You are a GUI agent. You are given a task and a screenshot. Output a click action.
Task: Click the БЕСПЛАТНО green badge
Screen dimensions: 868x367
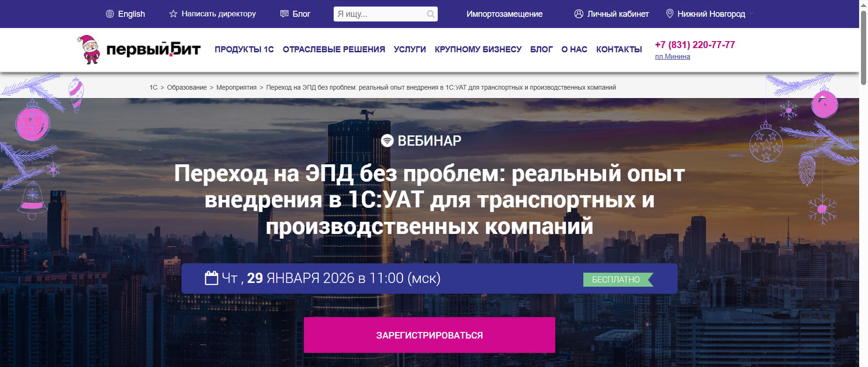[618, 280]
